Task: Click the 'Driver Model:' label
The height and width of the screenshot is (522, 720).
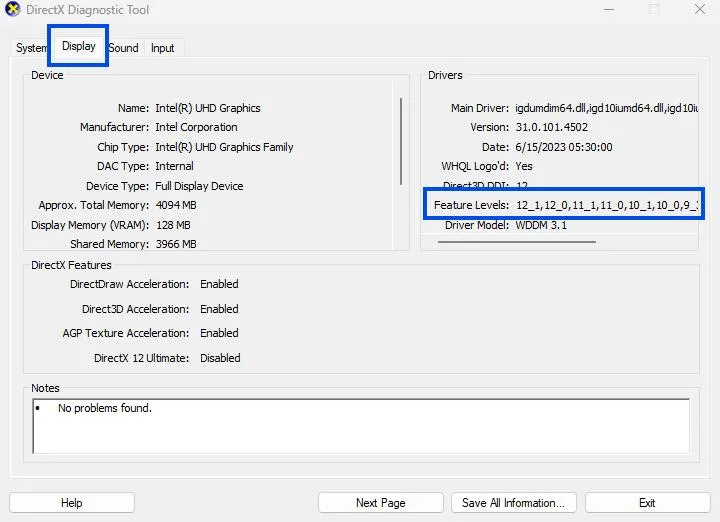Action: click(x=477, y=225)
